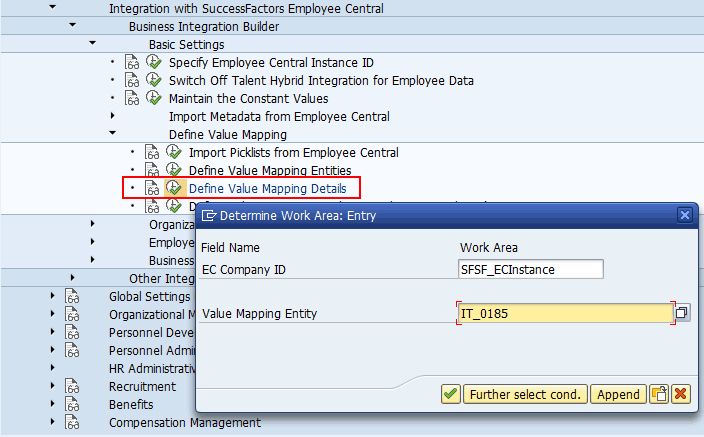Collapse the Basic Settings node
The height and width of the screenshot is (437, 704).
(x=93, y=45)
